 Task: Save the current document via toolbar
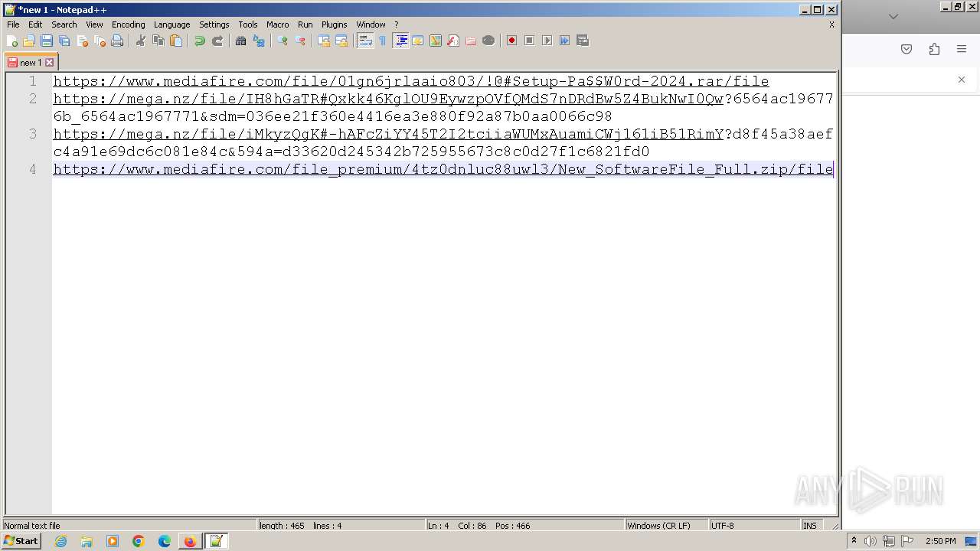pos(47,41)
